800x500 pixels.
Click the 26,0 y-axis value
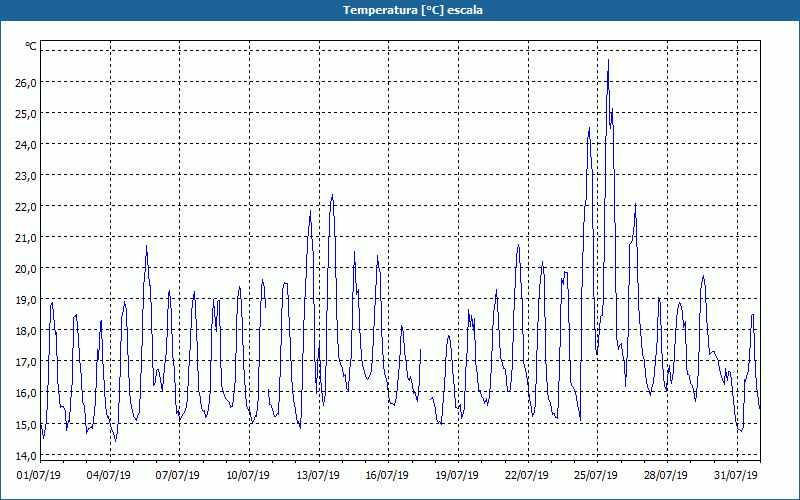[x=26, y=83]
